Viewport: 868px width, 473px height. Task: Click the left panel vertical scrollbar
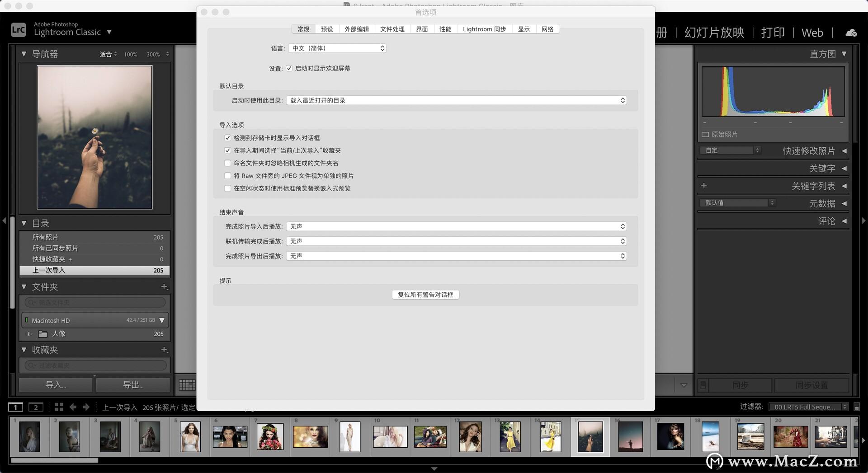[12, 262]
